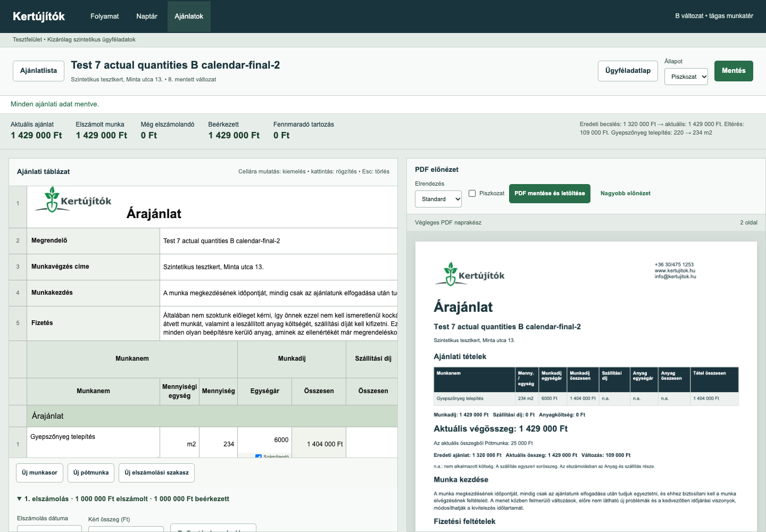Click the Kertújítók brand logo in header

point(39,16)
